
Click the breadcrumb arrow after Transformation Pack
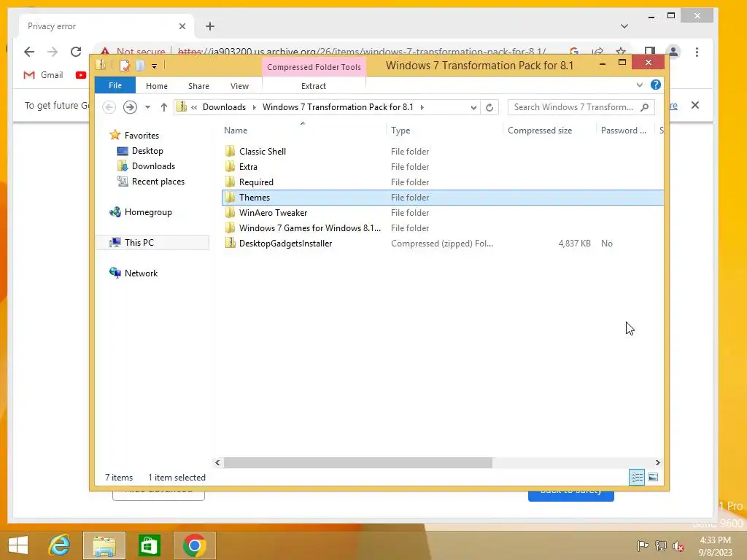pos(422,107)
